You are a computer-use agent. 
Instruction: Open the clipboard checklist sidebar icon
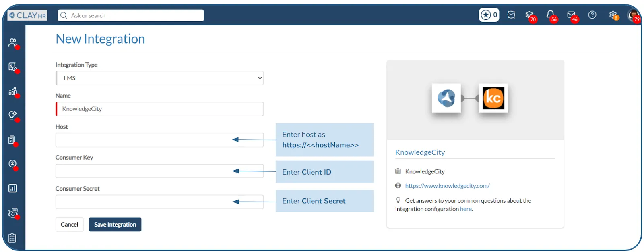click(12, 238)
